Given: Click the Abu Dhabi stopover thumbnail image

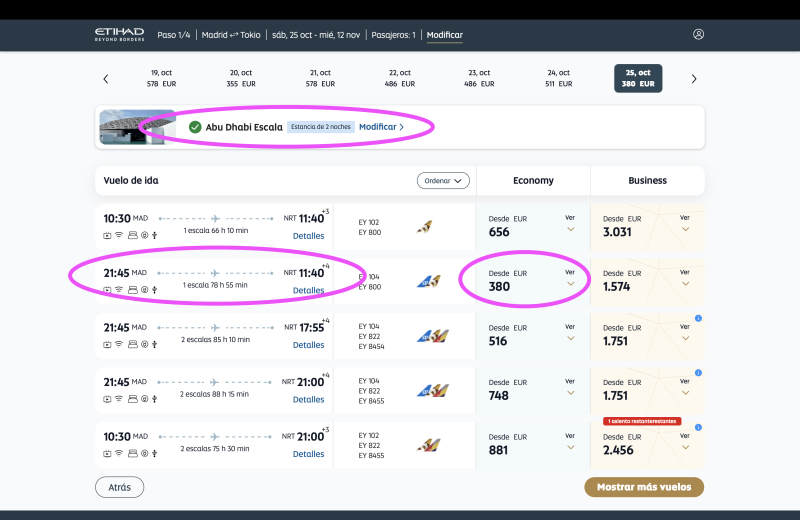Looking at the screenshot, I should [137, 127].
